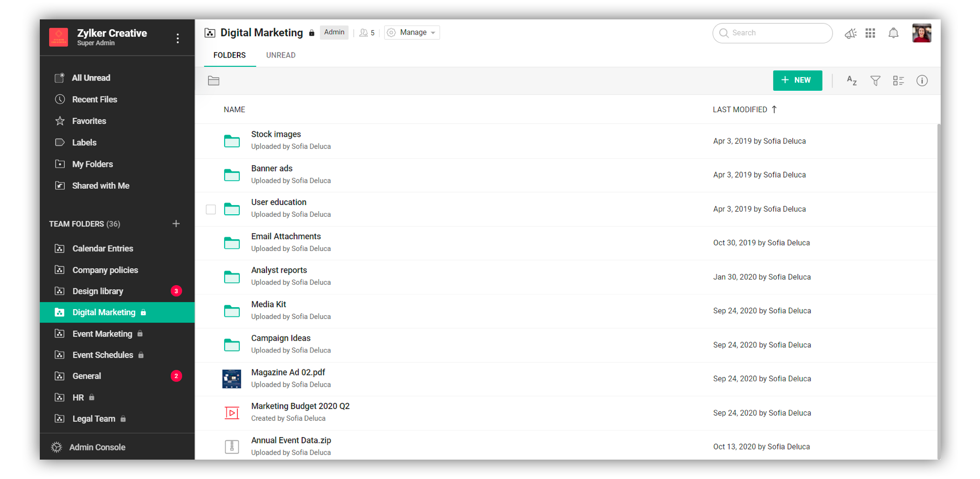Expand the Manage dropdown
The height and width of the screenshot is (479, 980).
point(412,33)
